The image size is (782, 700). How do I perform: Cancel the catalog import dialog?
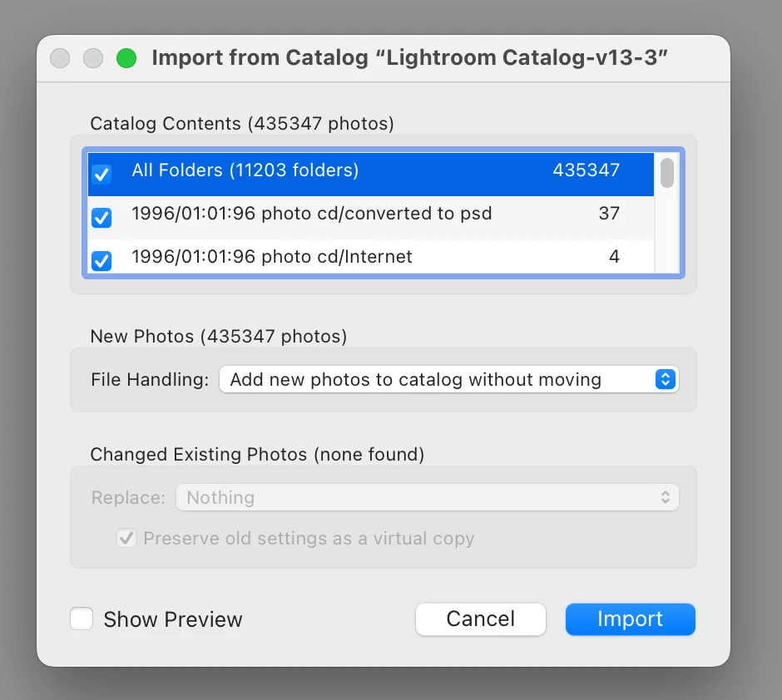(x=480, y=619)
